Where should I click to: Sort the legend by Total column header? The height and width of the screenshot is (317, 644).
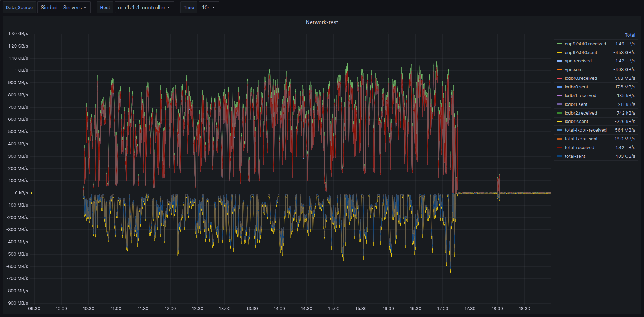(629, 35)
